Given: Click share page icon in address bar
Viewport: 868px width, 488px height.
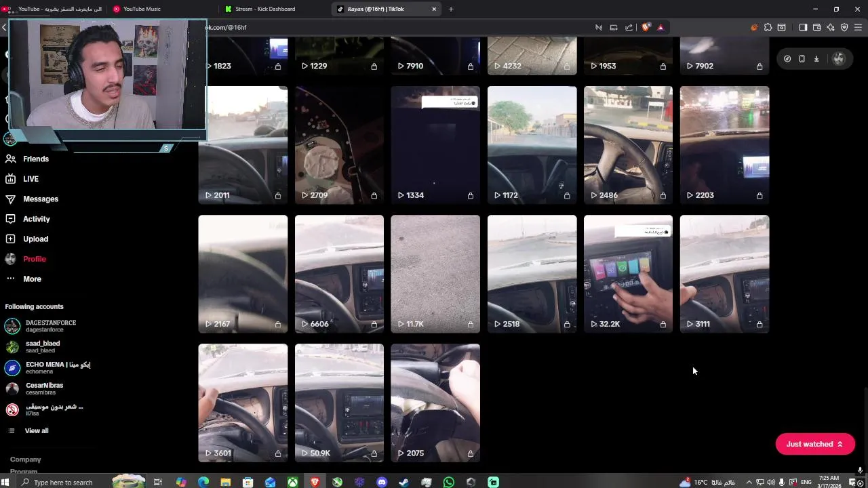Looking at the screenshot, I should pos(629,27).
